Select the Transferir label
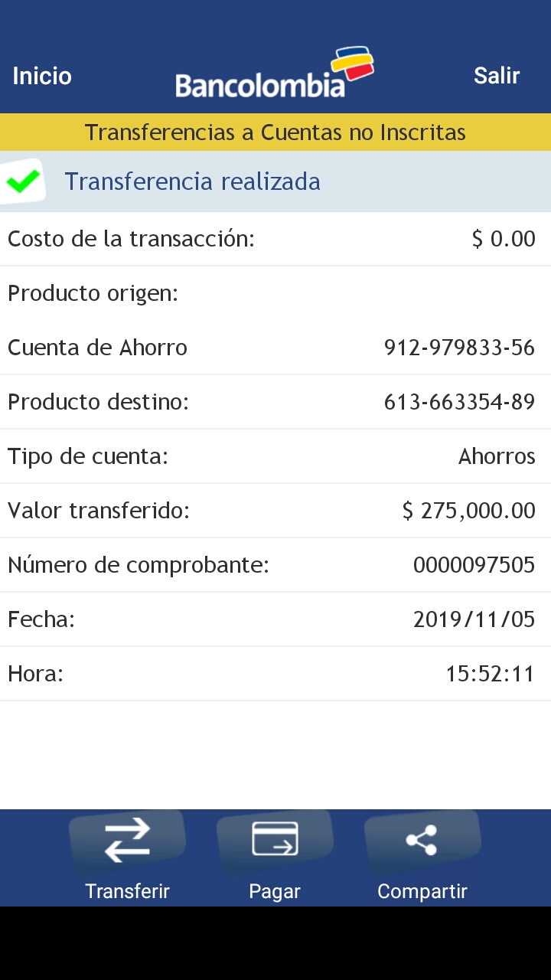The height and width of the screenshot is (980, 551). [127, 891]
